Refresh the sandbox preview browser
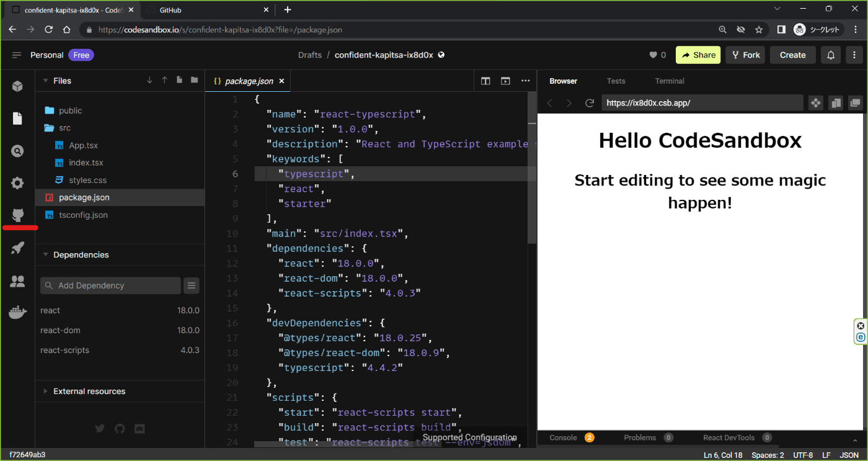 click(590, 103)
